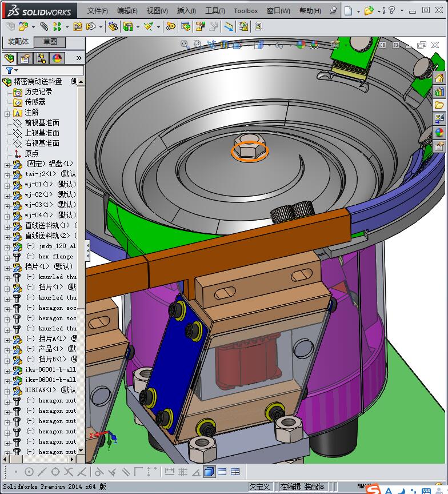Open the Design Library task pane icon

pos(439,91)
